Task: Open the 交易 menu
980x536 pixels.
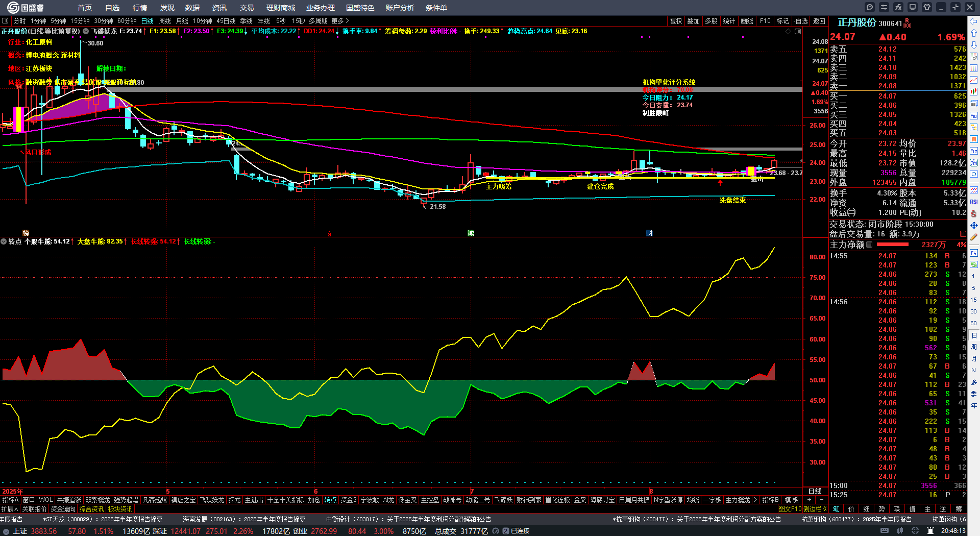Action: pyautogui.click(x=247, y=8)
